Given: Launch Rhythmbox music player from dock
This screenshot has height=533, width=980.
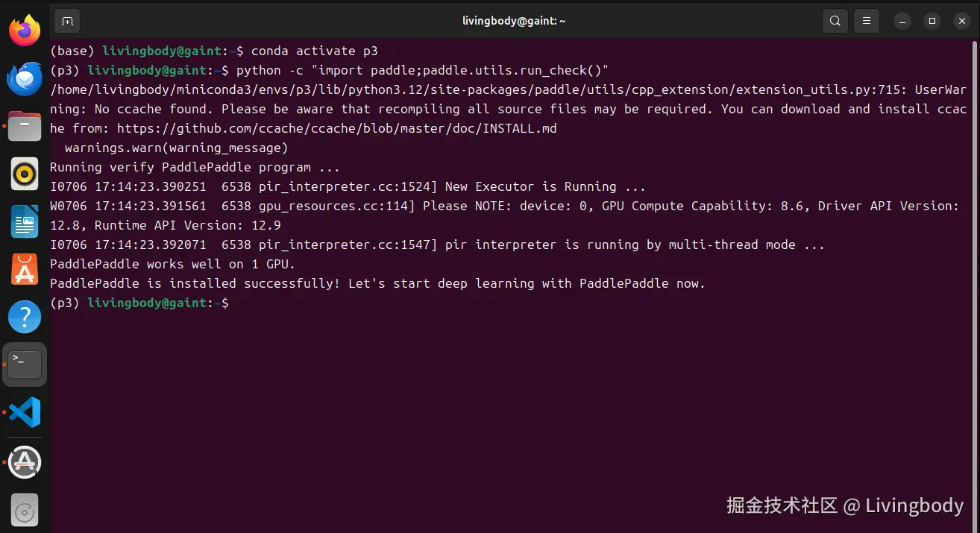Looking at the screenshot, I should click(x=25, y=174).
